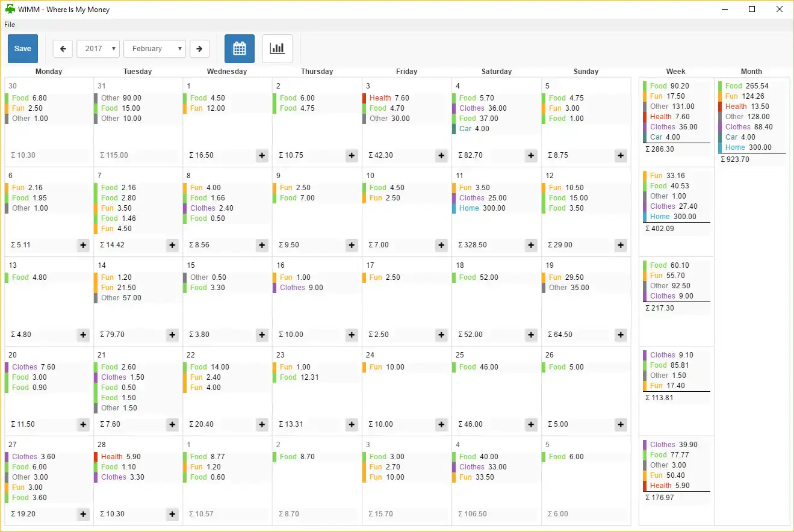Add expense on Thursday February 2
The width and height of the screenshot is (794, 532).
352,155
